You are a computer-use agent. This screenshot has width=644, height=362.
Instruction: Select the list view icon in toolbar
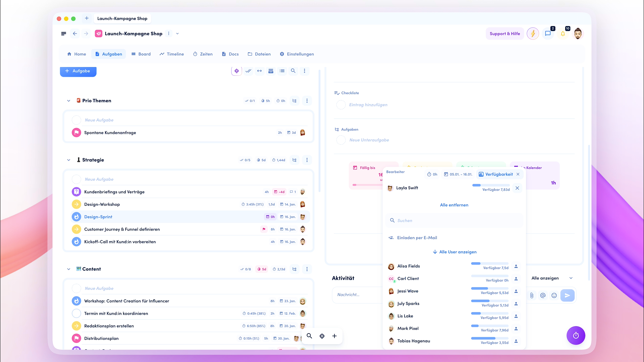282,71
